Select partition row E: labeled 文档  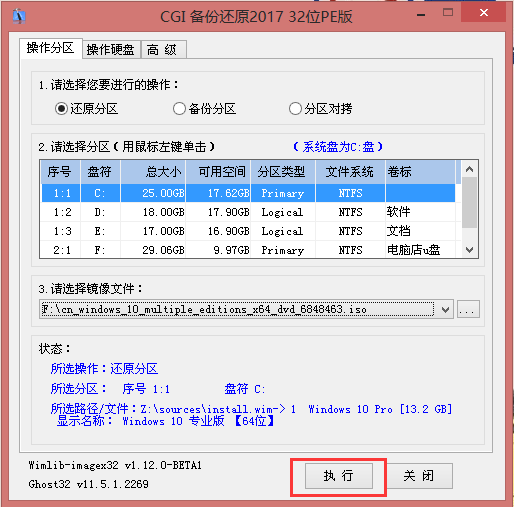tap(248, 231)
